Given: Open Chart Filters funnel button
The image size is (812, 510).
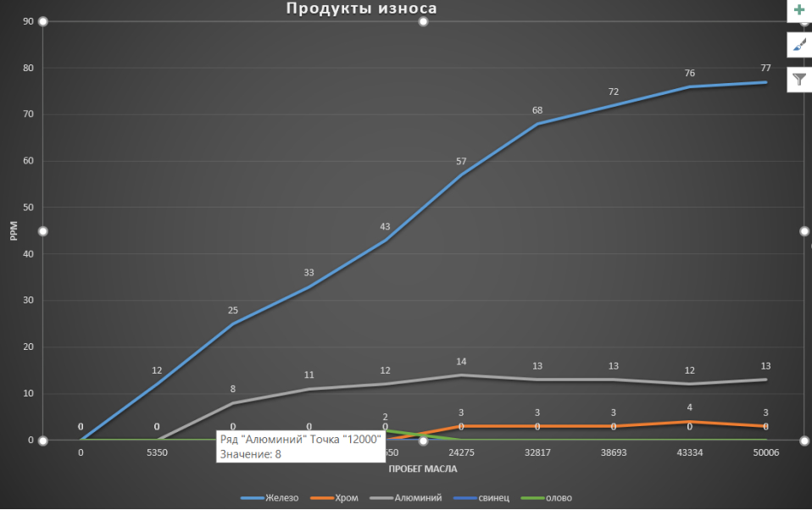Looking at the screenshot, I should 798,80.
